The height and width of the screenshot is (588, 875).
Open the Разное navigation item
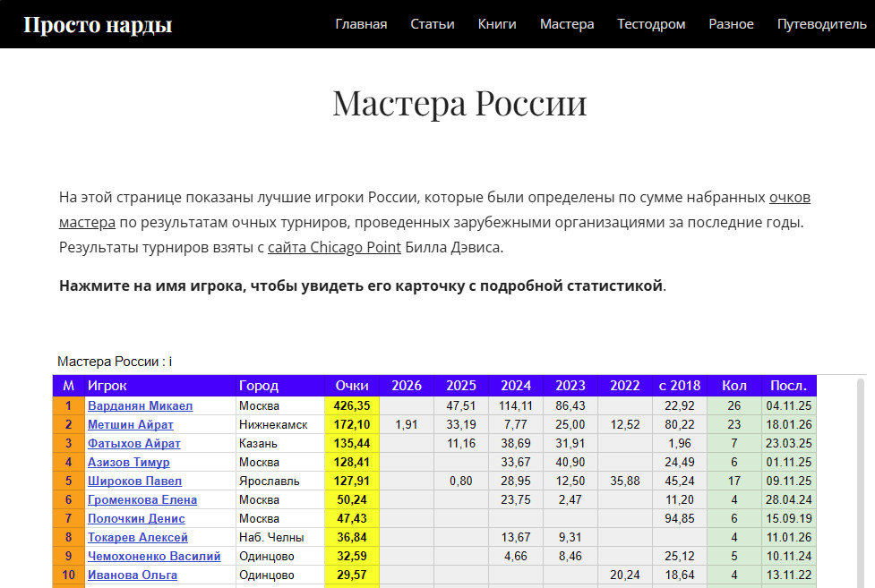731,24
